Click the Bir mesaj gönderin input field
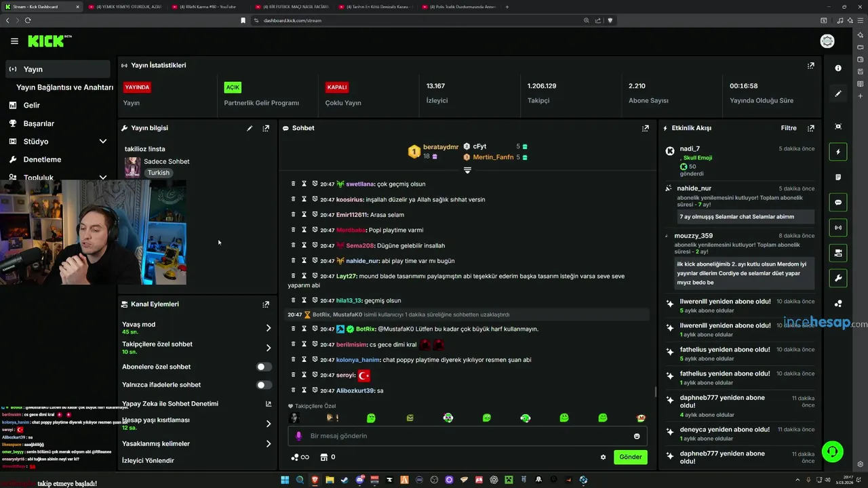 click(468, 436)
